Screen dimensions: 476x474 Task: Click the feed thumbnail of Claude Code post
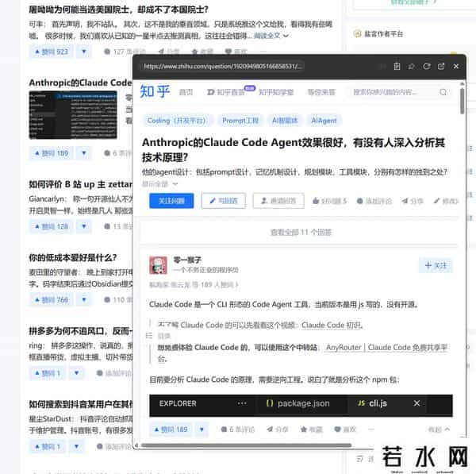[73, 115]
